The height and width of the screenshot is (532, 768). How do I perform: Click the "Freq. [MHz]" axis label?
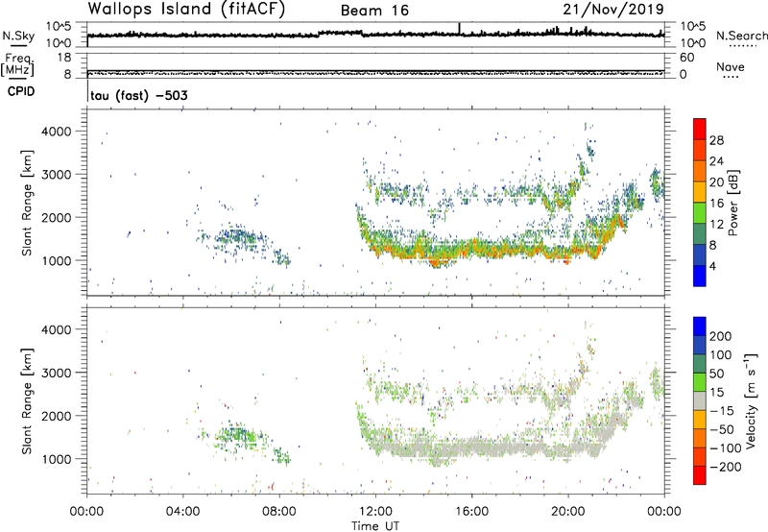[x=17, y=65]
